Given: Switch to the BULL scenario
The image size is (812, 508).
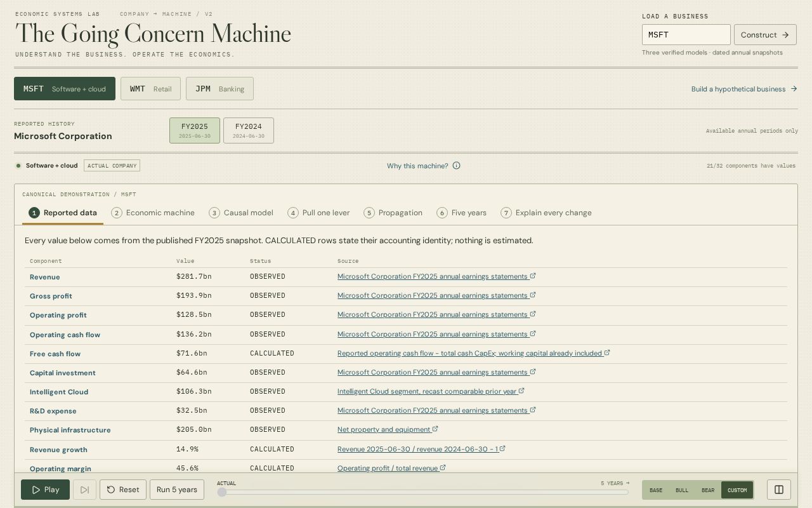Looking at the screenshot, I should (682, 490).
